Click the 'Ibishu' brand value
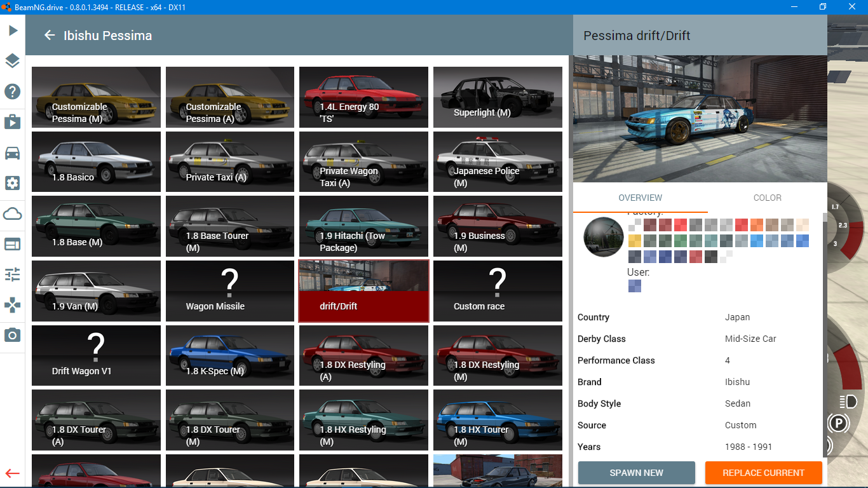Image resolution: width=868 pixels, height=488 pixels. [x=737, y=382]
